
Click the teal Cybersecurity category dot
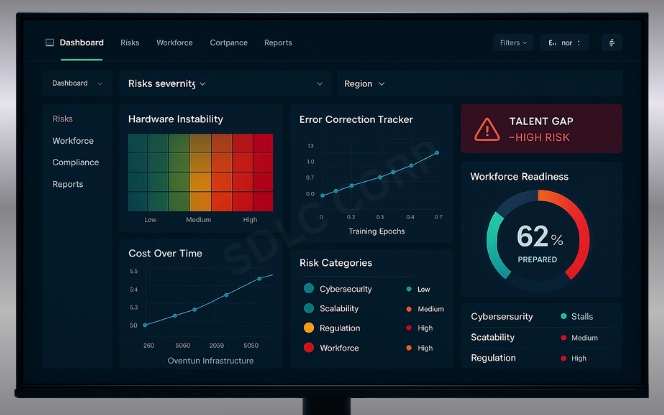[309, 289]
